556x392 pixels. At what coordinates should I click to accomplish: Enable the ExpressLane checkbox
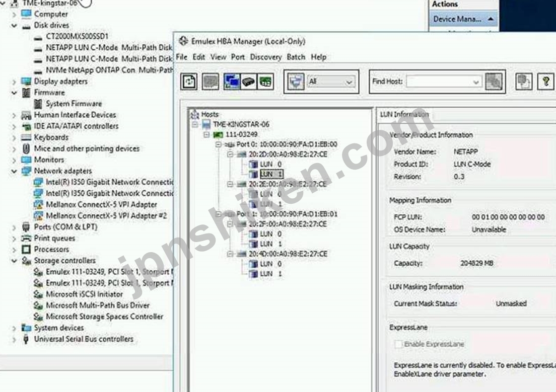tap(398, 344)
